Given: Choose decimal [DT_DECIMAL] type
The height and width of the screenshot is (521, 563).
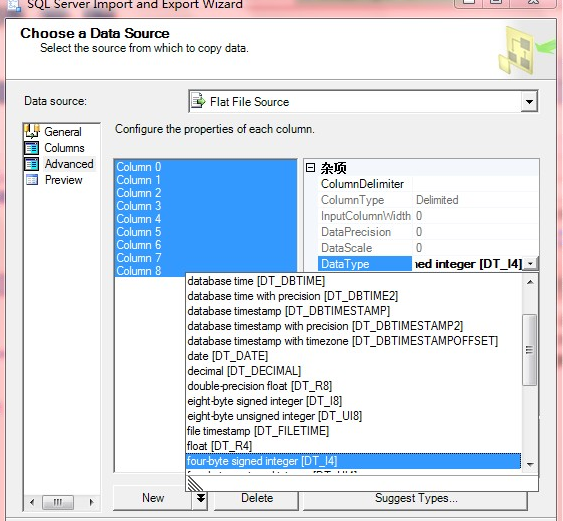Looking at the screenshot, I should click(x=354, y=371).
